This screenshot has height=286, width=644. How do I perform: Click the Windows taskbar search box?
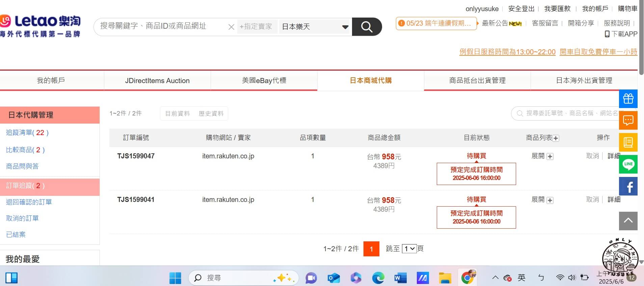pos(243,278)
